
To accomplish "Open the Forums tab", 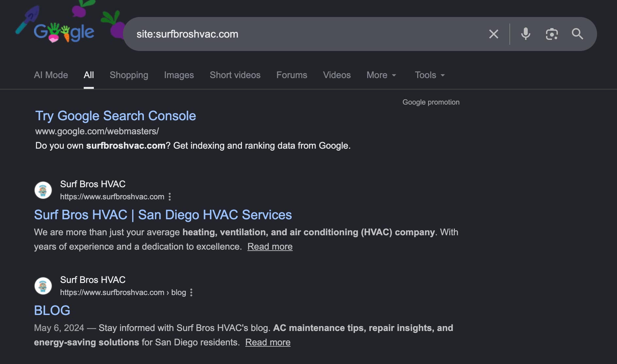I will (292, 75).
